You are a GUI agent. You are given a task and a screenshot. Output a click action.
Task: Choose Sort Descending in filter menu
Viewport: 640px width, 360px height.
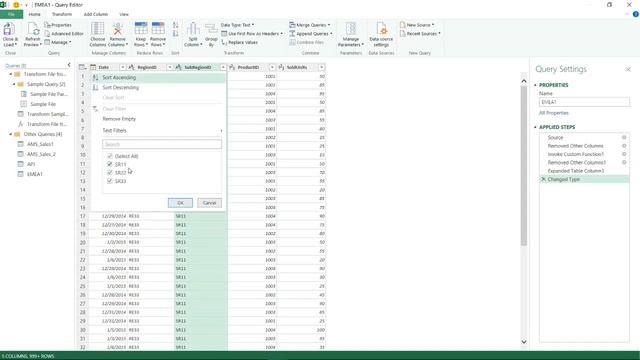[158, 87]
